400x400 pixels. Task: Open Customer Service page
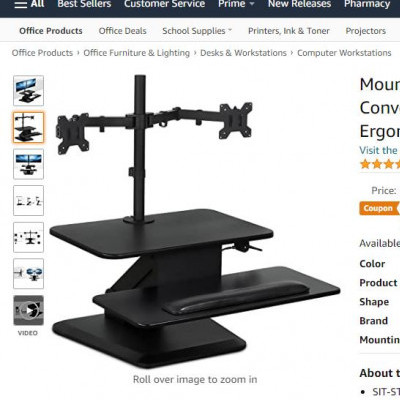pyautogui.click(x=164, y=4)
